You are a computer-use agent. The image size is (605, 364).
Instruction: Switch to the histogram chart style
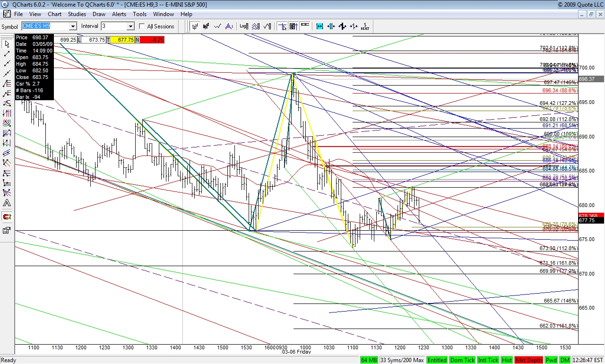(229, 26)
